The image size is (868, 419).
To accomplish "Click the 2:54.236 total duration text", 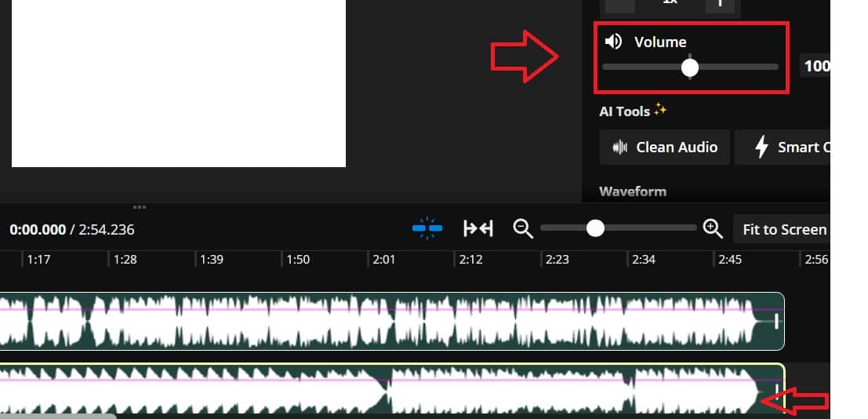I will pos(107,229).
